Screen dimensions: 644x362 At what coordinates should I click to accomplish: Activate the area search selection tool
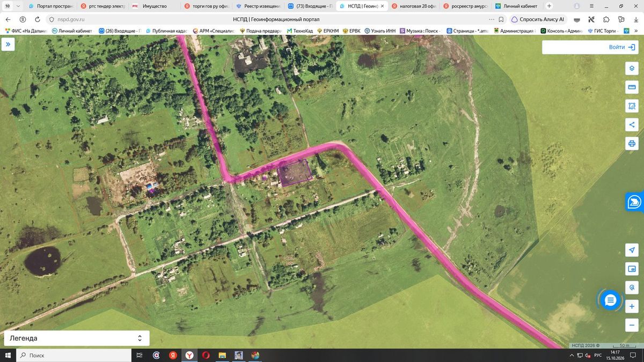(632, 106)
